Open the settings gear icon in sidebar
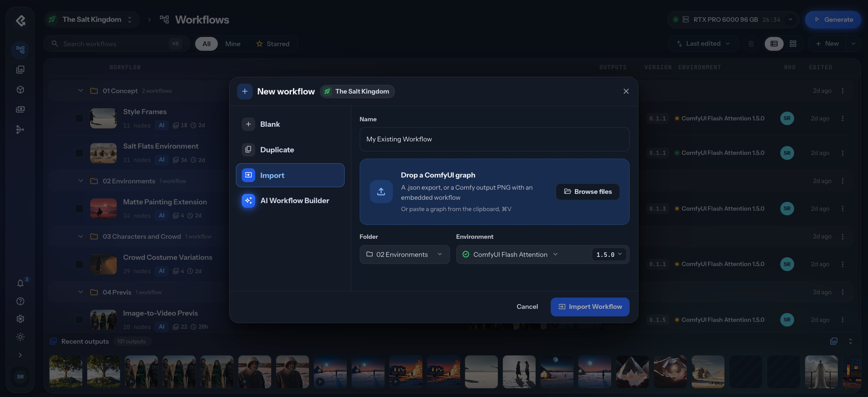Image resolution: width=868 pixels, height=397 pixels. click(20, 319)
